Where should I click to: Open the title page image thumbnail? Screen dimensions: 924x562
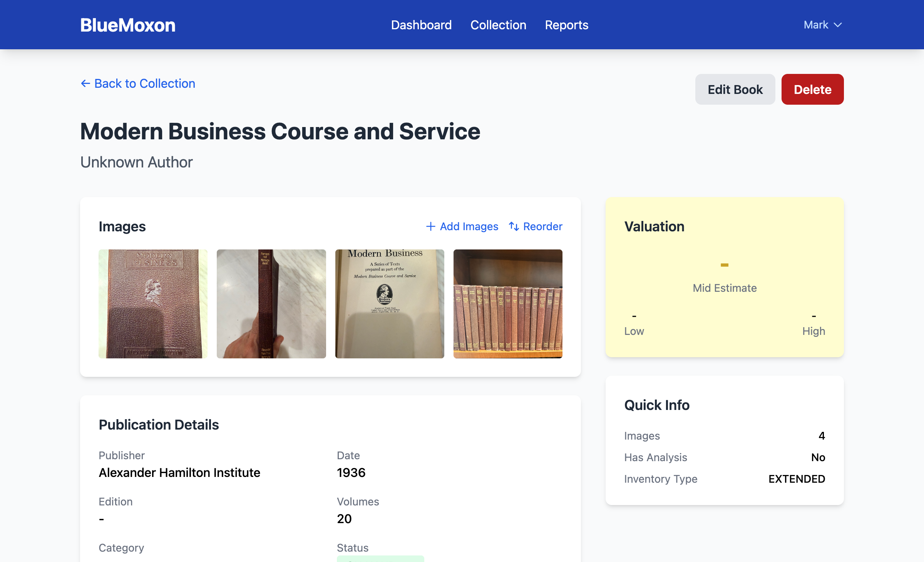[390, 304]
